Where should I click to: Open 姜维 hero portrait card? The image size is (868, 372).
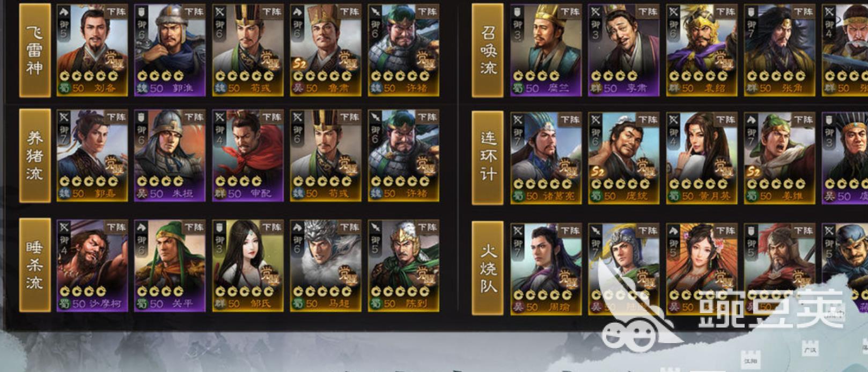pos(779,158)
